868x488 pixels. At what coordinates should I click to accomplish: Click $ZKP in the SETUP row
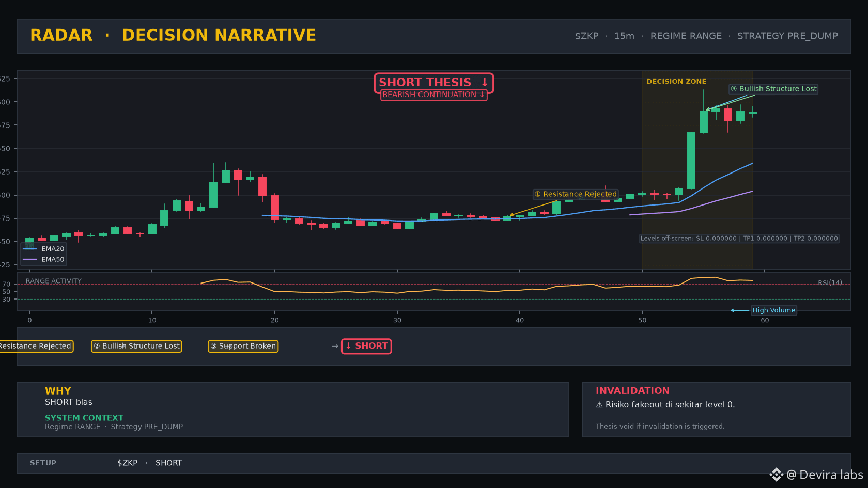pyautogui.click(x=128, y=463)
